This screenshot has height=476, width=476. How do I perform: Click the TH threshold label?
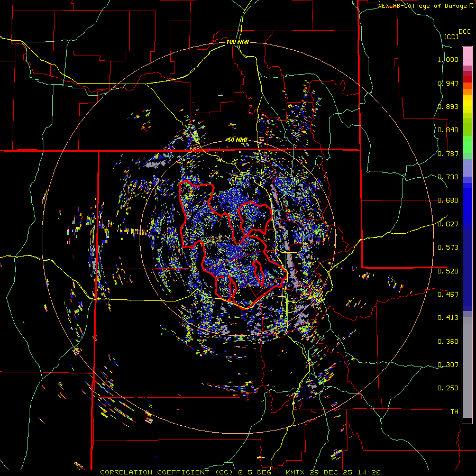click(454, 412)
